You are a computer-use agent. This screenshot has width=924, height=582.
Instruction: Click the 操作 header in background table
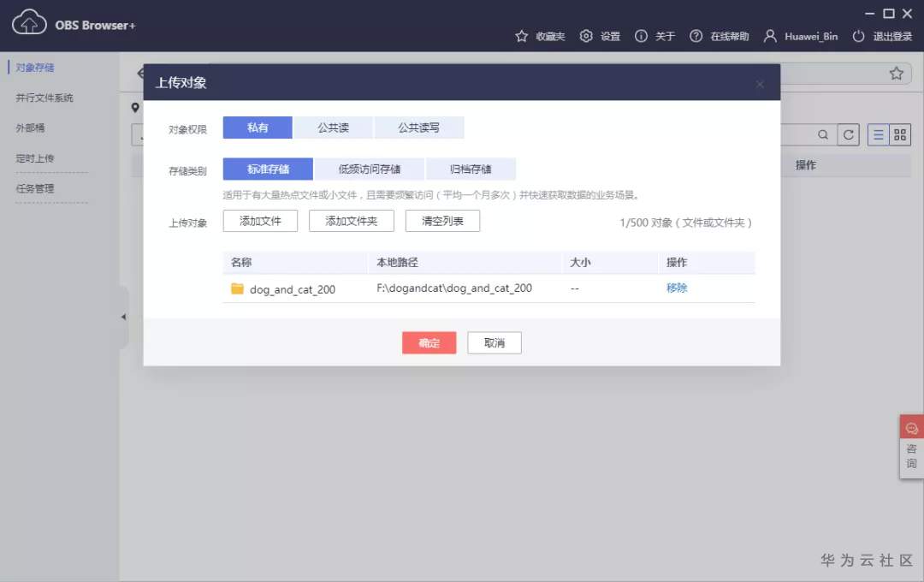tap(806, 165)
